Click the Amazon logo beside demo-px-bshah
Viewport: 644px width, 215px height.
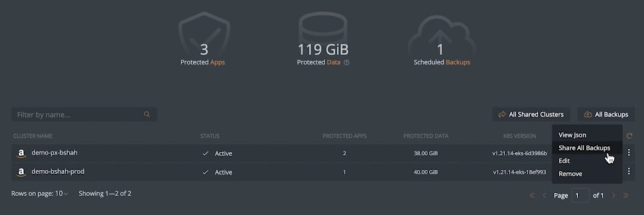point(21,153)
